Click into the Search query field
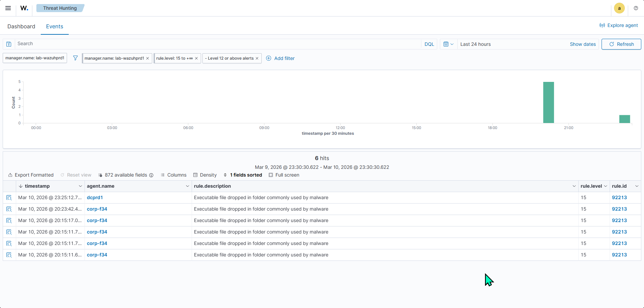 [218, 44]
